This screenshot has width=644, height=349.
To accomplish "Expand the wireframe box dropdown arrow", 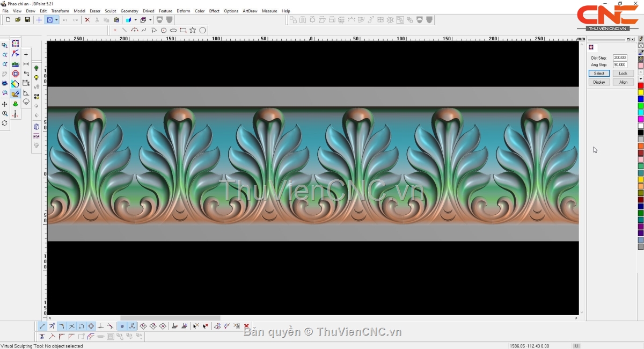I will pos(150,20).
